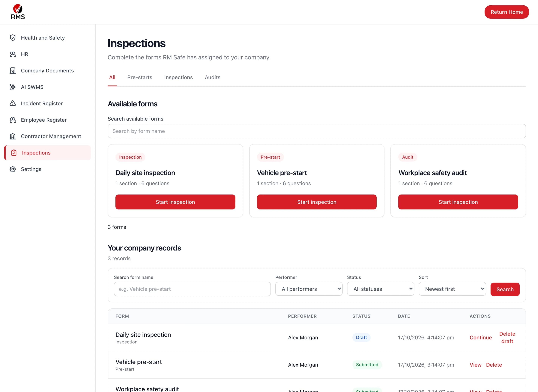Image resolution: width=538 pixels, height=392 pixels.
Task: Start the Workplace safety audit form
Action: 458,202
